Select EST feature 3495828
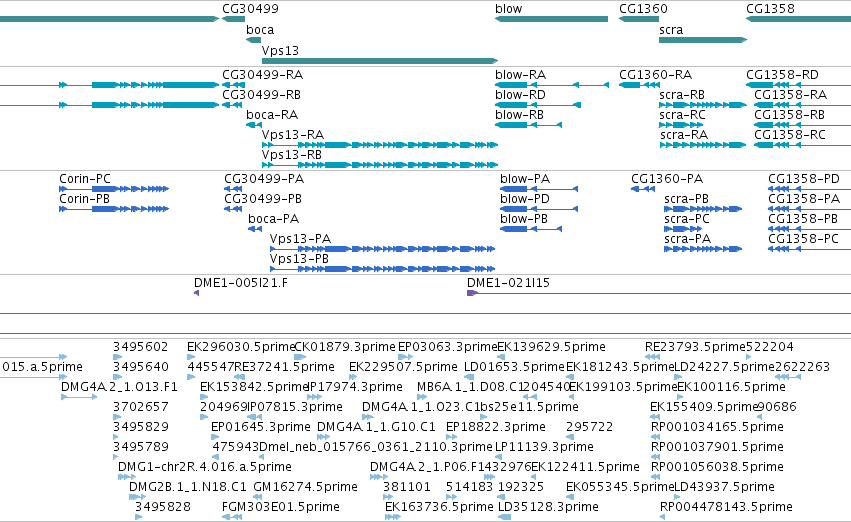 [138, 517]
